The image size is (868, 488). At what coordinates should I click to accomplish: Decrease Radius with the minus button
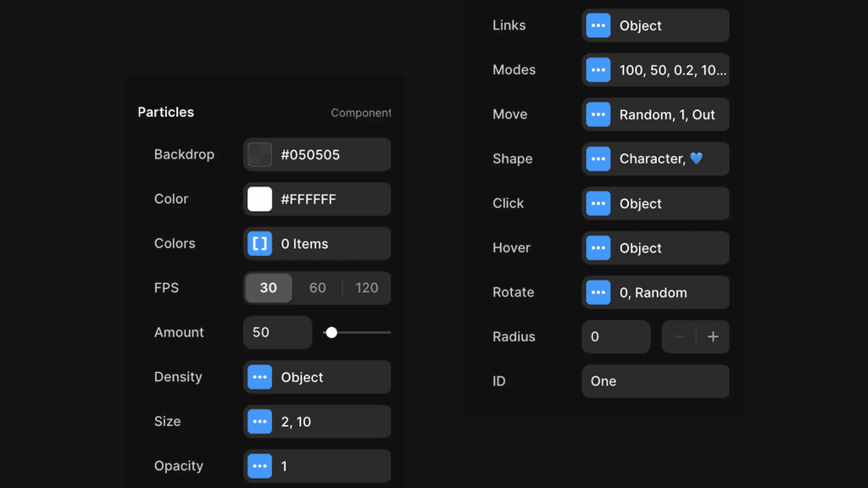point(678,336)
